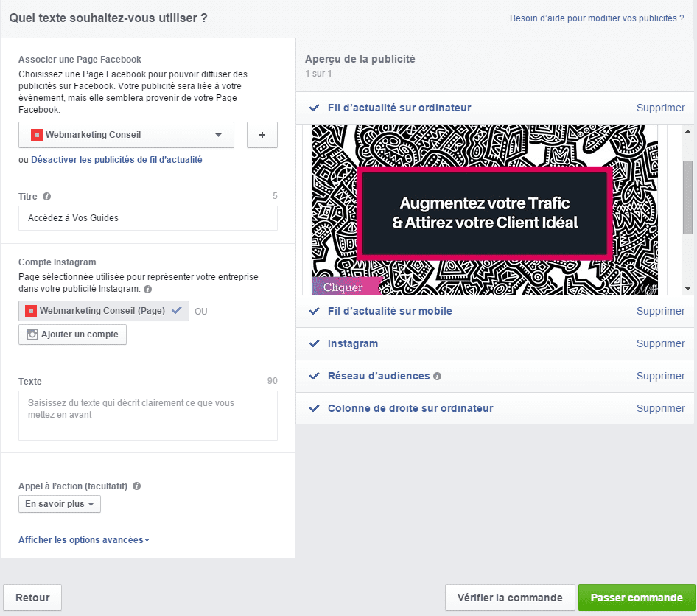
Task: Toggle checkmark for Fil d'actualité sur ordinateur
Action: pyautogui.click(x=315, y=108)
